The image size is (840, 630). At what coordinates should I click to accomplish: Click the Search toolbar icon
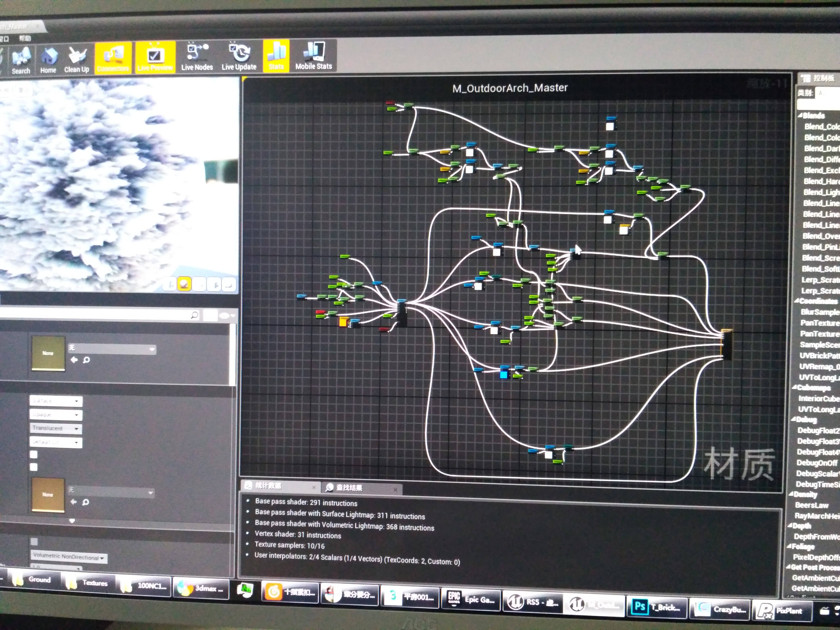[x=21, y=61]
